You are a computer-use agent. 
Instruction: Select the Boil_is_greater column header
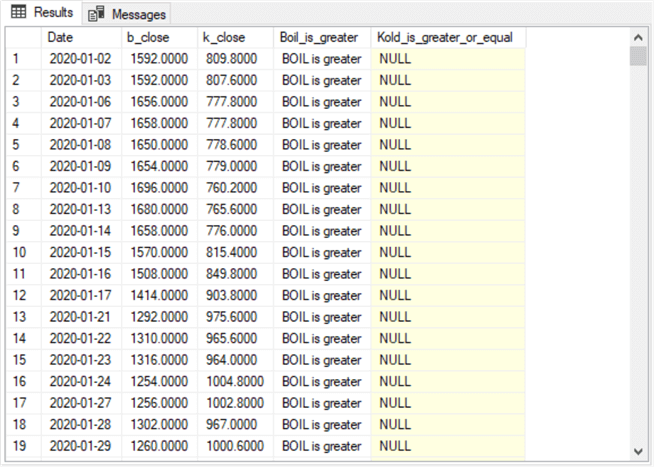pyautogui.click(x=322, y=38)
